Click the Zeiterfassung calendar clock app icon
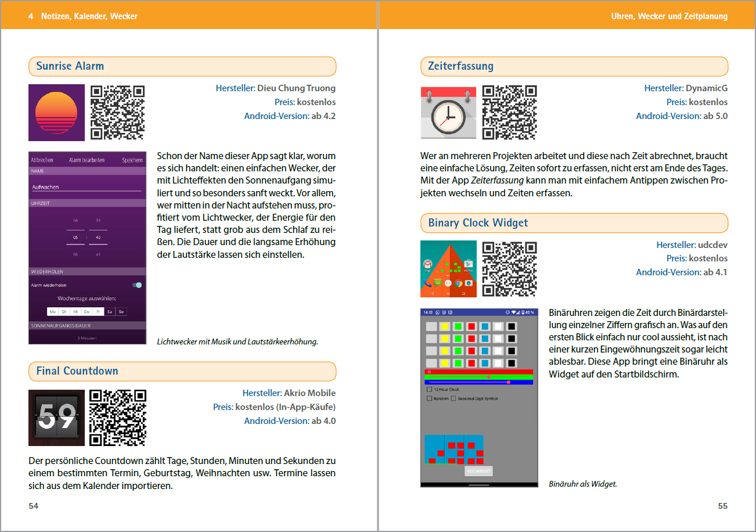Image resolution: width=756 pixels, height=532 pixels. 448,113
